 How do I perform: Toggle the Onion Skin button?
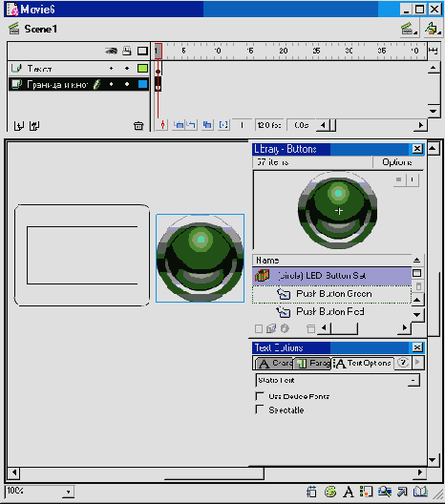[x=179, y=125]
